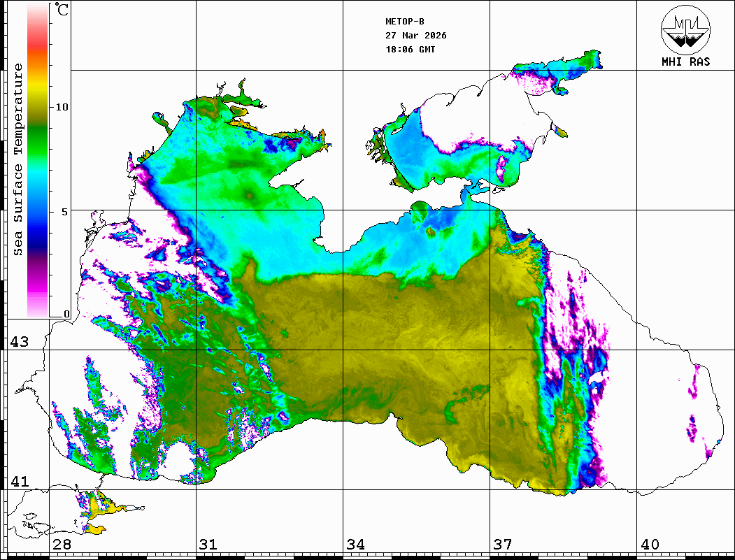The height and width of the screenshot is (560, 735).
Task: Select the 10 mark on the temperature scale
Action: pyautogui.click(x=62, y=107)
